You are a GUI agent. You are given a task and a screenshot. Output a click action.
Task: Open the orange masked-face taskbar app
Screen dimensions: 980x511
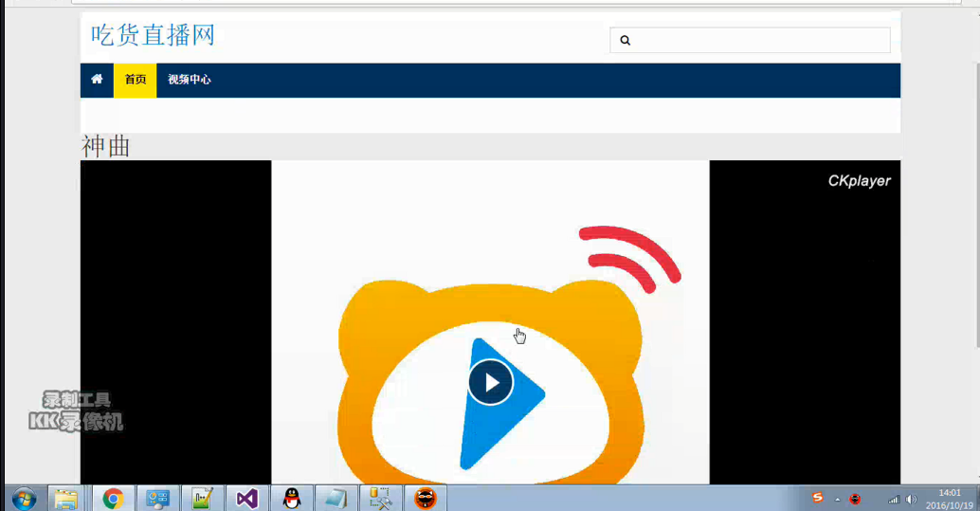426,499
